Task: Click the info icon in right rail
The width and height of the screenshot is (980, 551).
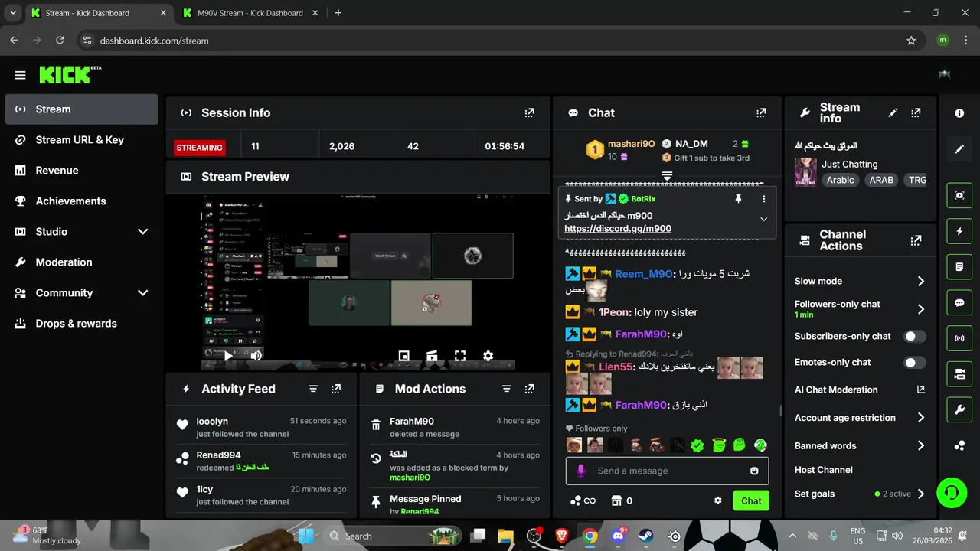Action: [x=959, y=113]
